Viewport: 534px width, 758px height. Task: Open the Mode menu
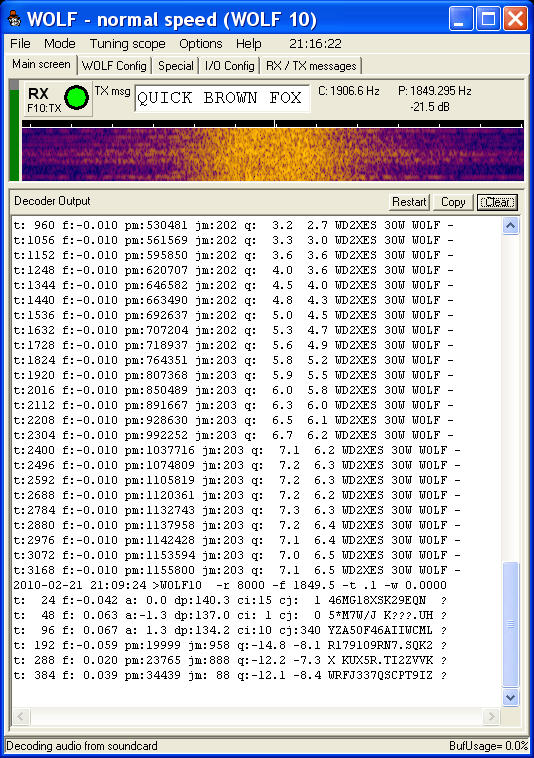[x=59, y=44]
